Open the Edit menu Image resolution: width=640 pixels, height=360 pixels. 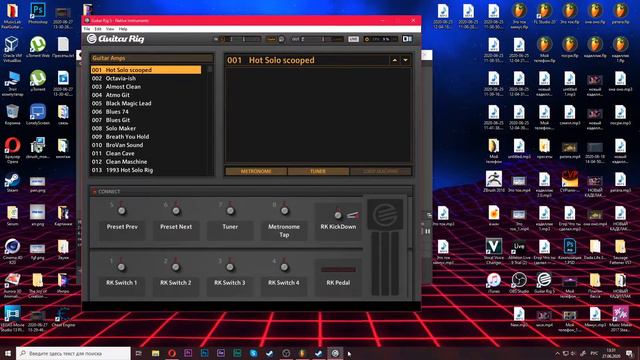coord(98,29)
